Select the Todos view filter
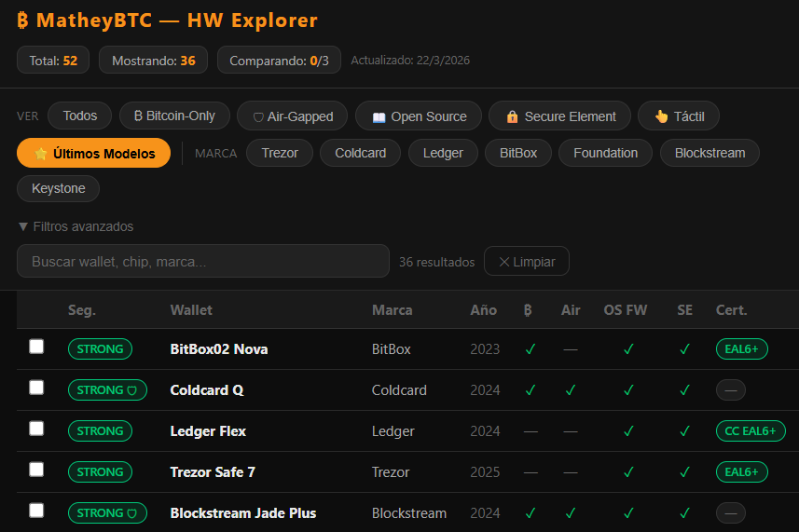The width and height of the screenshot is (799, 532). [x=79, y=116]
